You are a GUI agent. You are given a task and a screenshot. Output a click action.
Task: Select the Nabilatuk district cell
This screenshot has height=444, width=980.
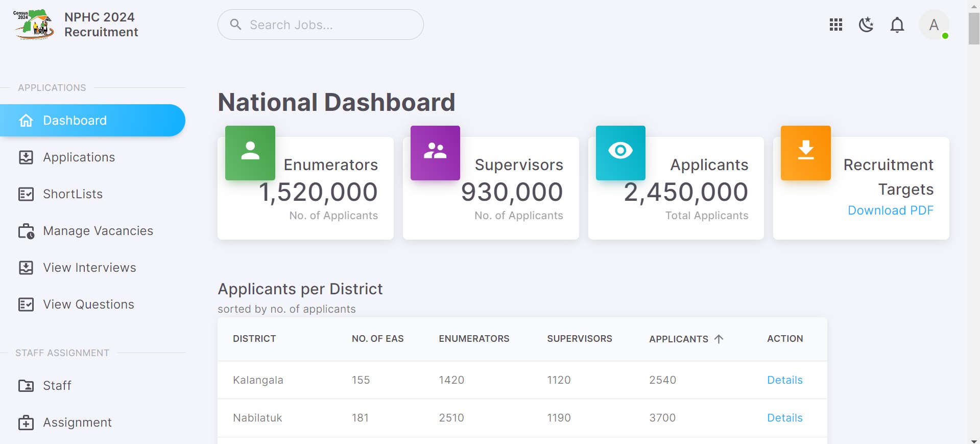(x=257, y=418)
